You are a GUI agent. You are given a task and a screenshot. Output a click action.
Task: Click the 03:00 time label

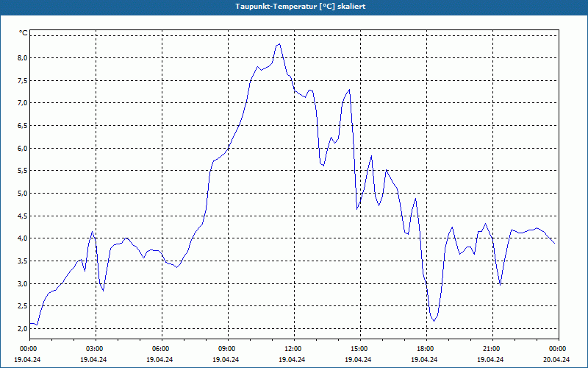point(96,349)
